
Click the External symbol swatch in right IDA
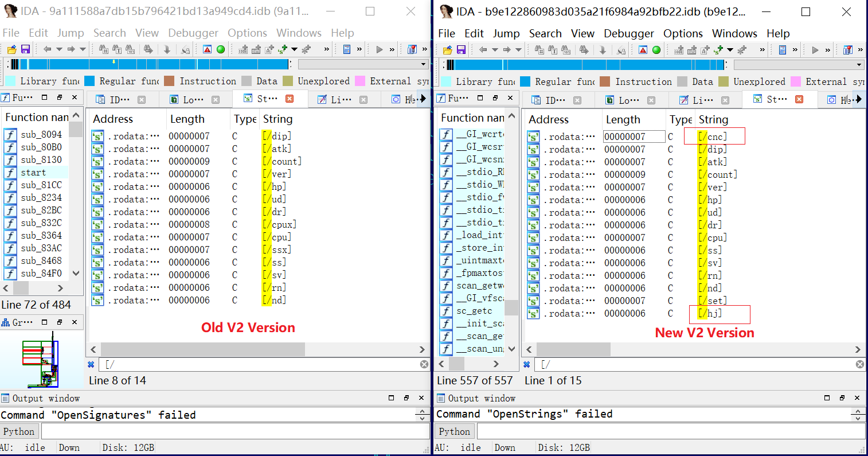795,81
